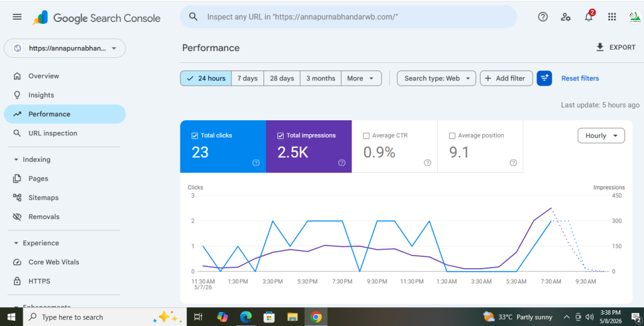This screenshot has height=326, width=644.
Task: Open File Explorer from taskbar
Action: pos(292,317)
